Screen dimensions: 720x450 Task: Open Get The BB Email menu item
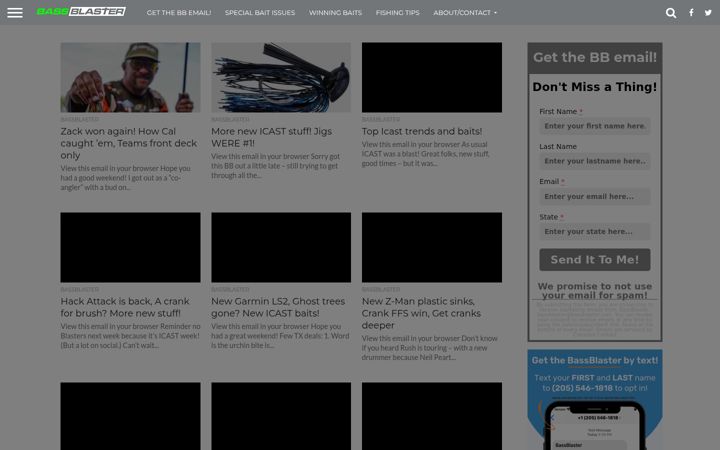[179, 13]
